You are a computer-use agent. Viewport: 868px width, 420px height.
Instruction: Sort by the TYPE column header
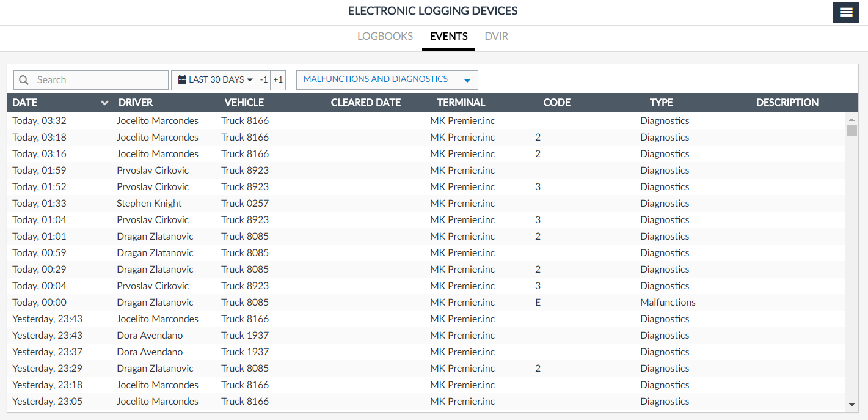pos(661,103)
